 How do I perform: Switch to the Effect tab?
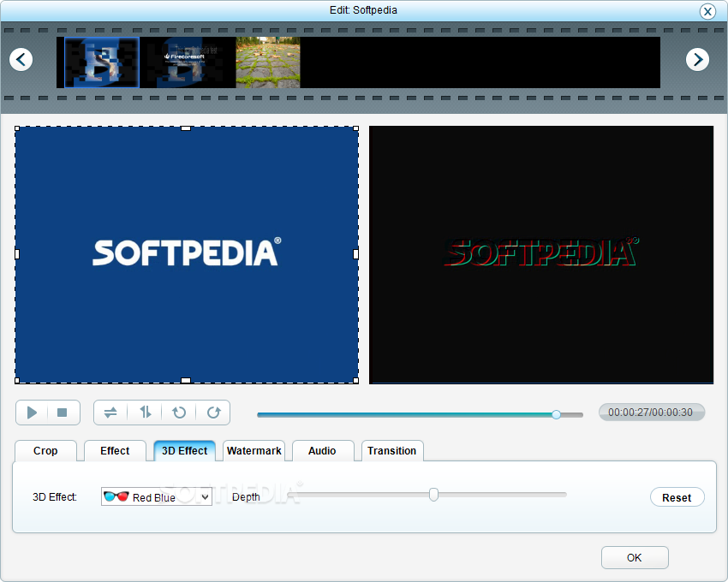115,451
